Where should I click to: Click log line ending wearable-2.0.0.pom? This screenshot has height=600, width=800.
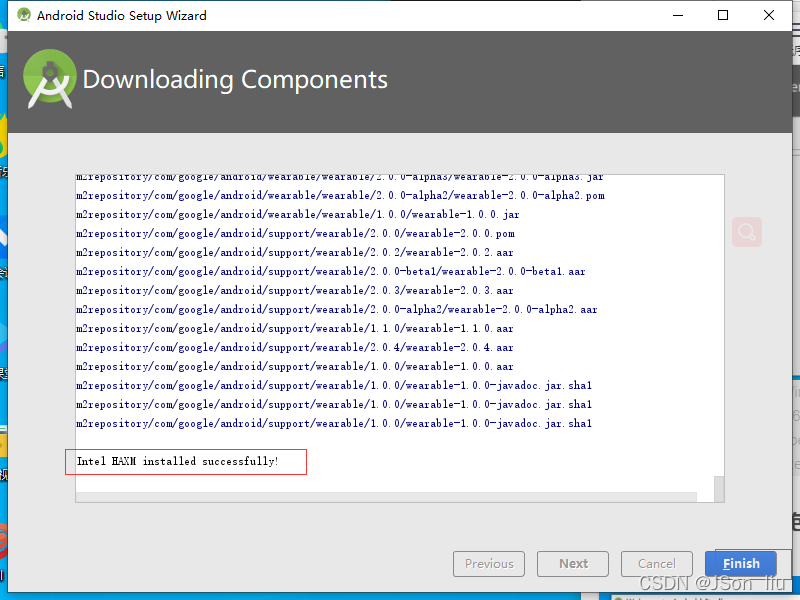[x=295, y=233]
